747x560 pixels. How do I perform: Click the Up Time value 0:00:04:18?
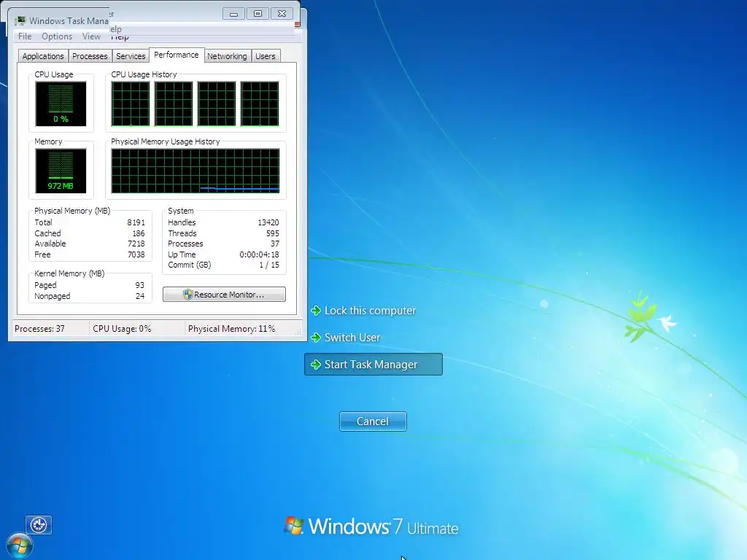pyautogui.click(x=259, y=254)
